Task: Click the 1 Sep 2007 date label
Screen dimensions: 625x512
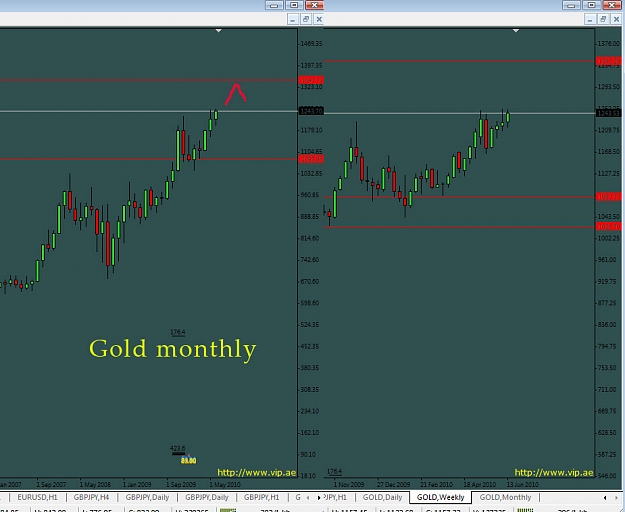Action: [51, 485]
